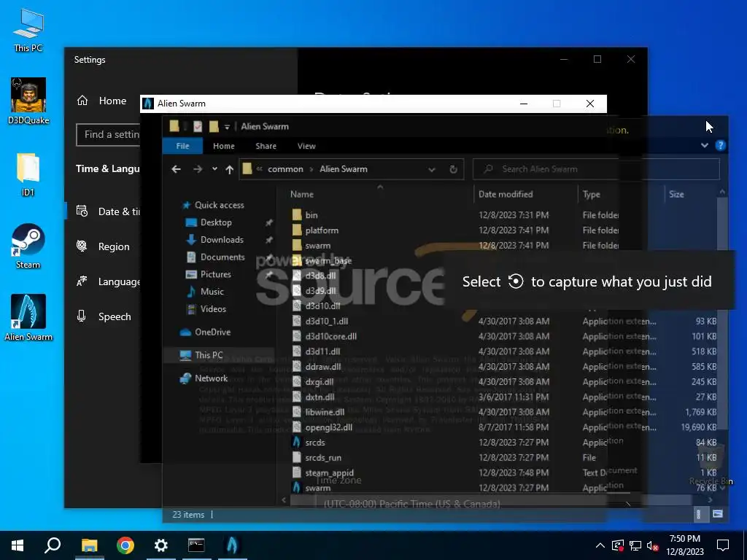Select Date & time in Settings sidebar
Image resolution: width=747 pixels, height=560 pixels.
pyautogui.click(x=108, y=211)
